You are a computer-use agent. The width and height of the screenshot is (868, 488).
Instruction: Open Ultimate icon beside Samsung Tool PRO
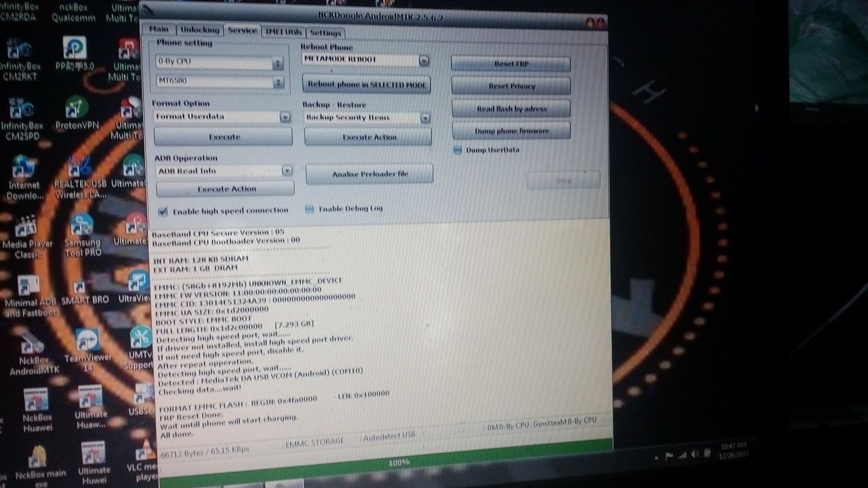[133, 229]
